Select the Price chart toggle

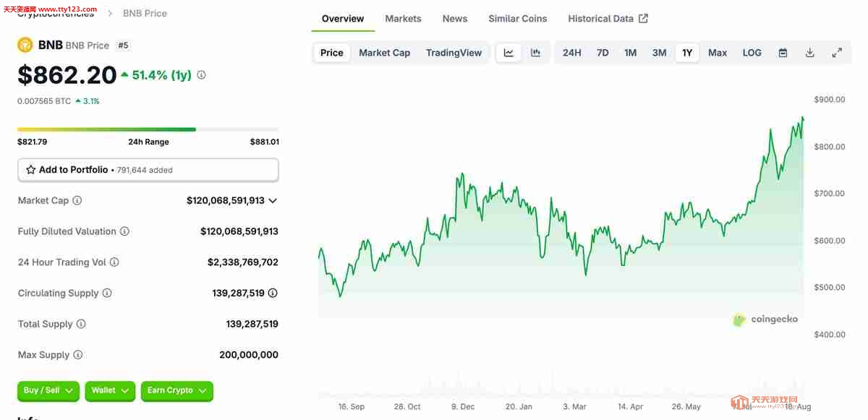(x=332, y=53)
